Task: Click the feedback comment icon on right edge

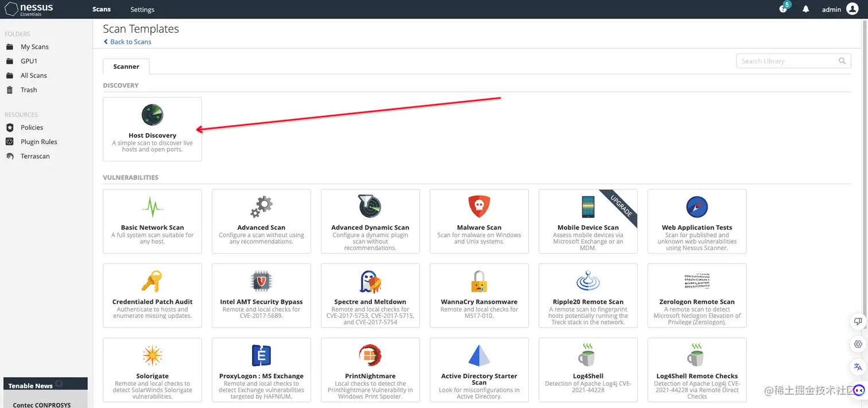Action: (858, 321)
